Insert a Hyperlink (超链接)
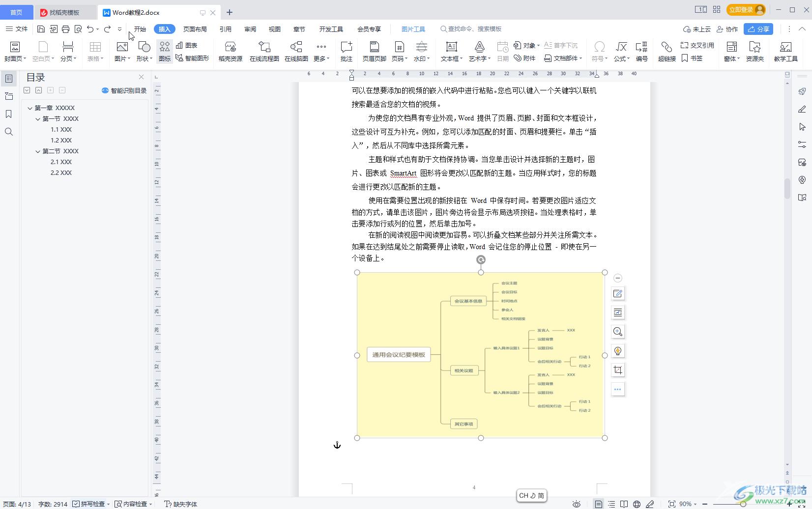 coord(667,51)
